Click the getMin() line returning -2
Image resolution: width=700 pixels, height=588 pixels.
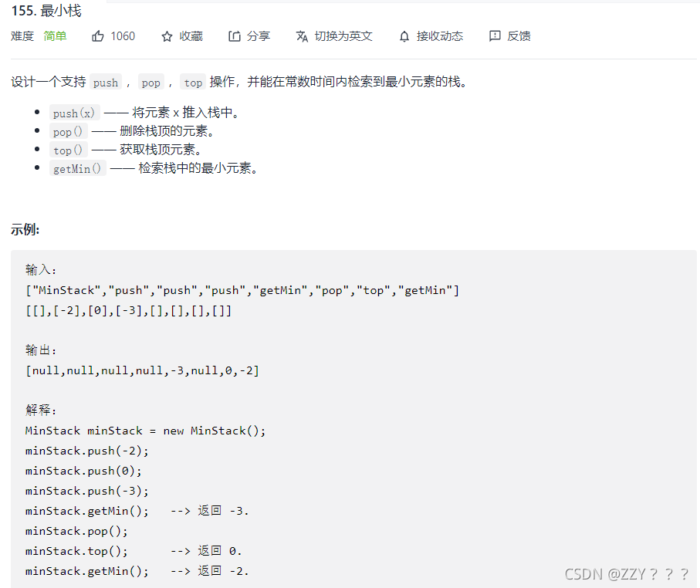click(x=137, y=571)
